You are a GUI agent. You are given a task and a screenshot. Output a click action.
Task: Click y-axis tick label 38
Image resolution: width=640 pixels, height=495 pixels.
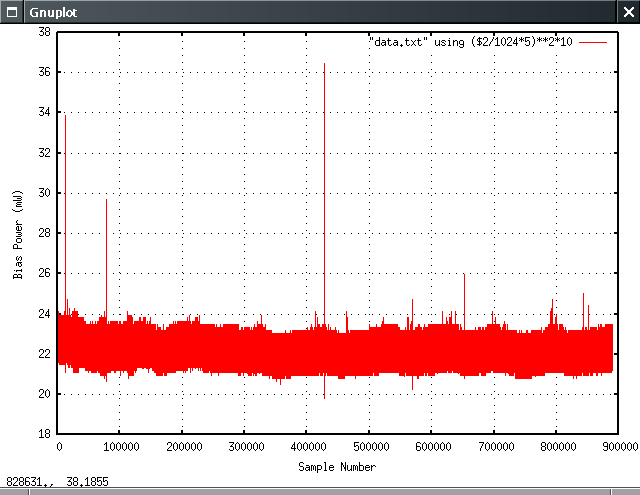44,32
